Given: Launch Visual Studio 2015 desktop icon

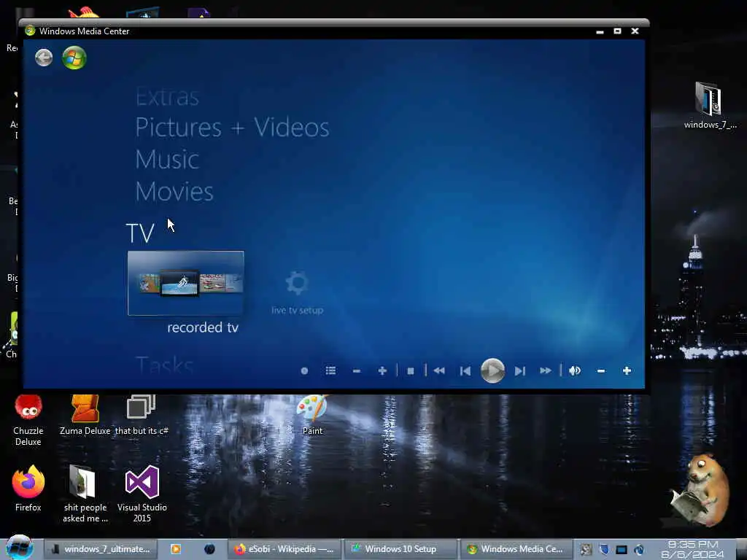Looking at the screenshot, I should (x=142, y=494).
